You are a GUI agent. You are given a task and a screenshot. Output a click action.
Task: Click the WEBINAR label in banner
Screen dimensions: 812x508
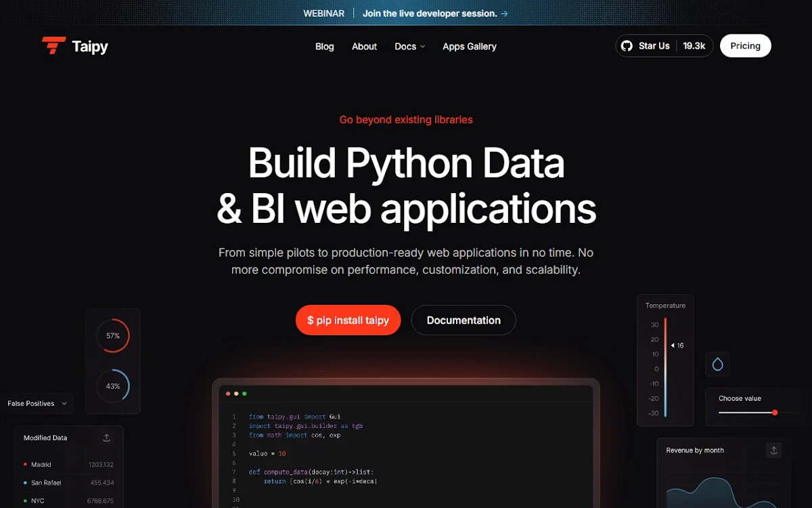pos(323,14)
